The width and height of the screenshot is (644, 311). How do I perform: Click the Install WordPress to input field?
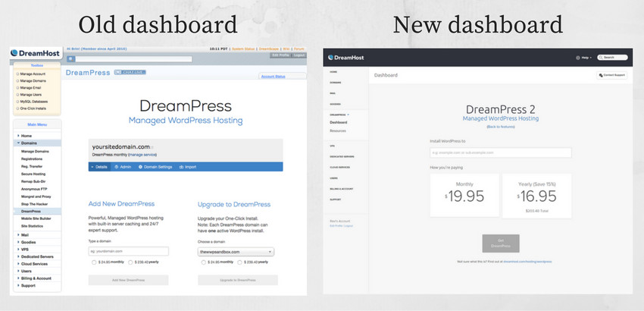tap(501, 152)
